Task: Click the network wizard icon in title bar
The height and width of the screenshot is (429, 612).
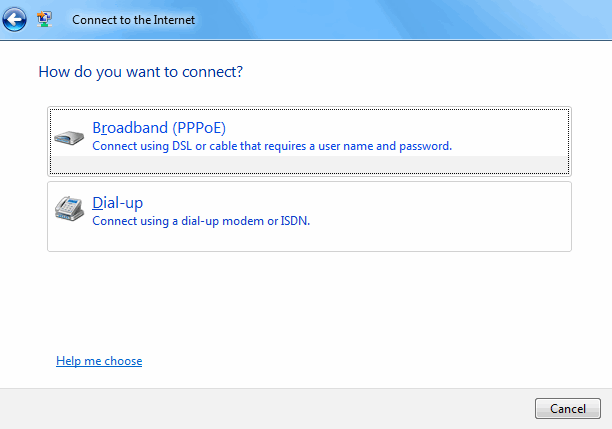Action: click(x=44, y=19)
